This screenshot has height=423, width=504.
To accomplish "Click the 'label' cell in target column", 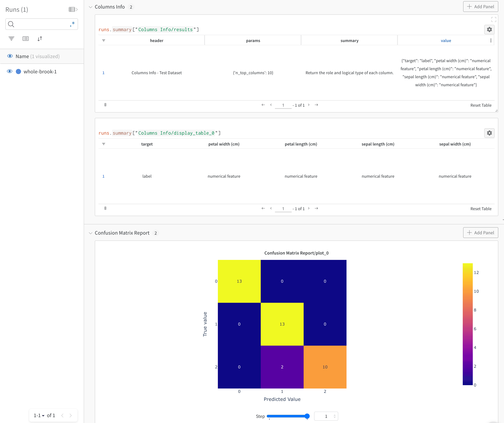I will [x=147, y=176].
